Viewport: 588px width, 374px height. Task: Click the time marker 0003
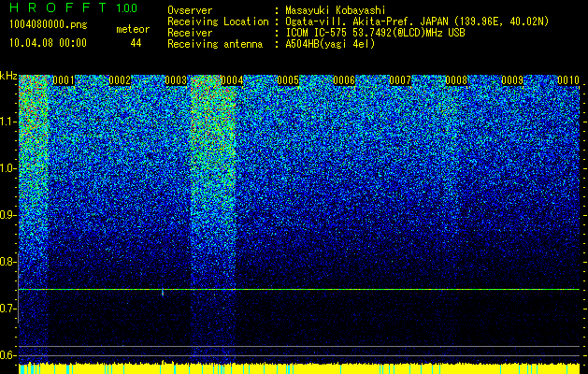[x=176, y=80]
